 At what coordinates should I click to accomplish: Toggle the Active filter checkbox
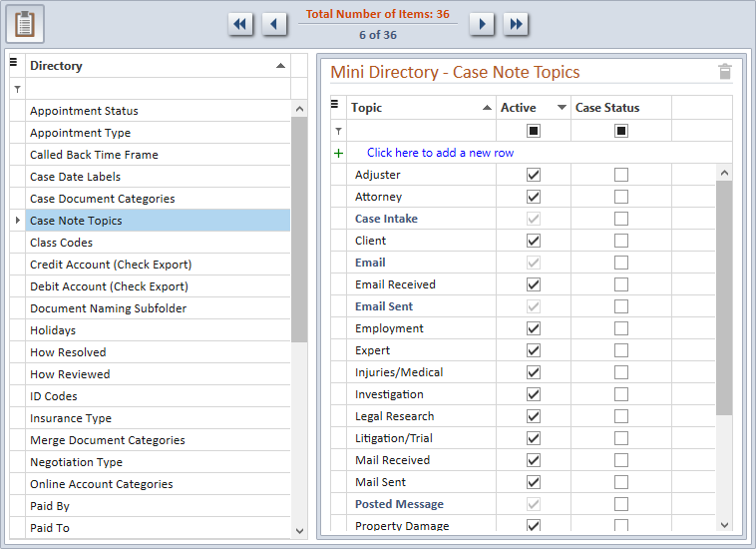(534, 131)
